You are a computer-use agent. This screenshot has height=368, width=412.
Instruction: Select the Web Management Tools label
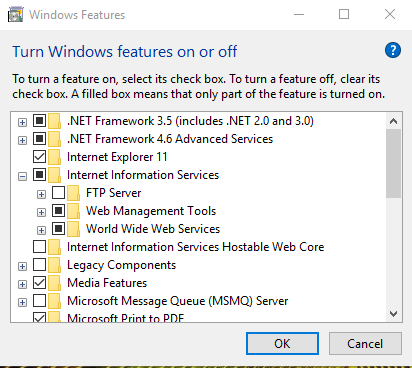tap(151, 211)
